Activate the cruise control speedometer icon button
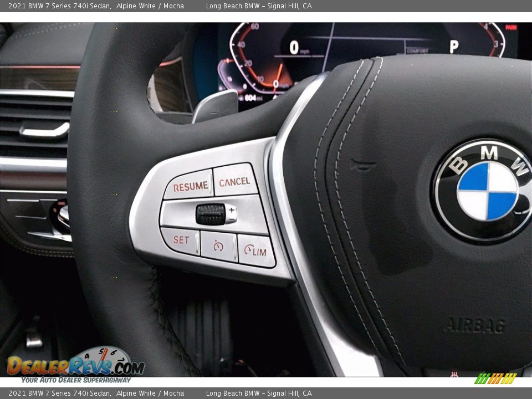This screenshot has height=399, width=532. (218, 245)
